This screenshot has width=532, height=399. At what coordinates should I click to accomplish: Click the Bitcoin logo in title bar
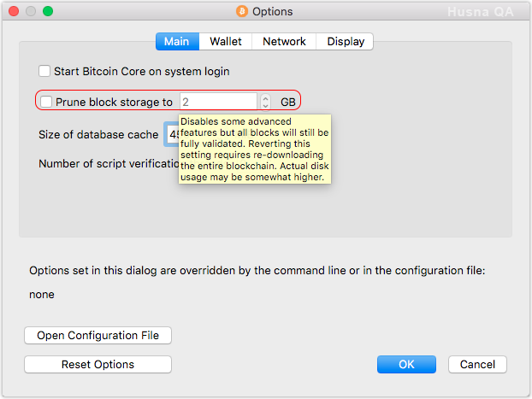coord(242,11)
